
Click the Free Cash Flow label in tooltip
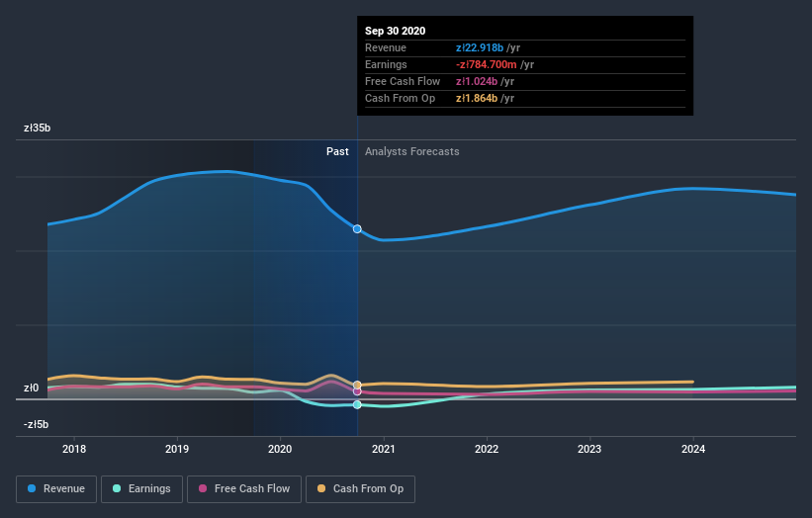point(403,81)
